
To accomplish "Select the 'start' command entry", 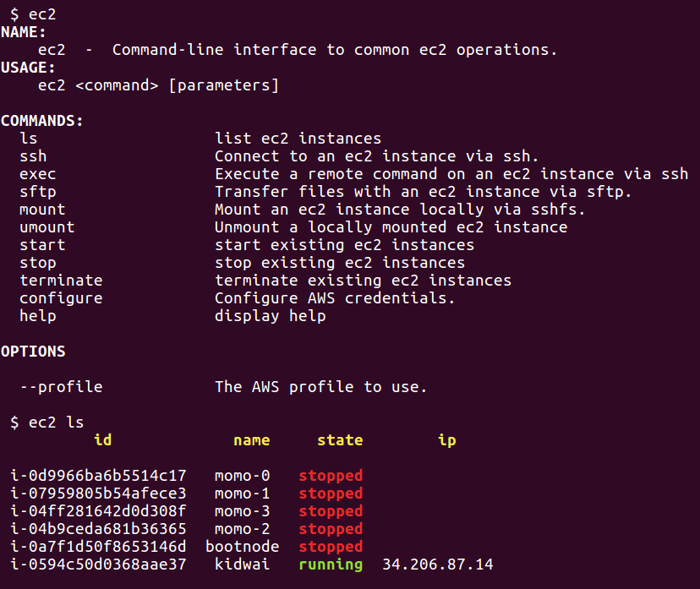I will coord(42,245).
